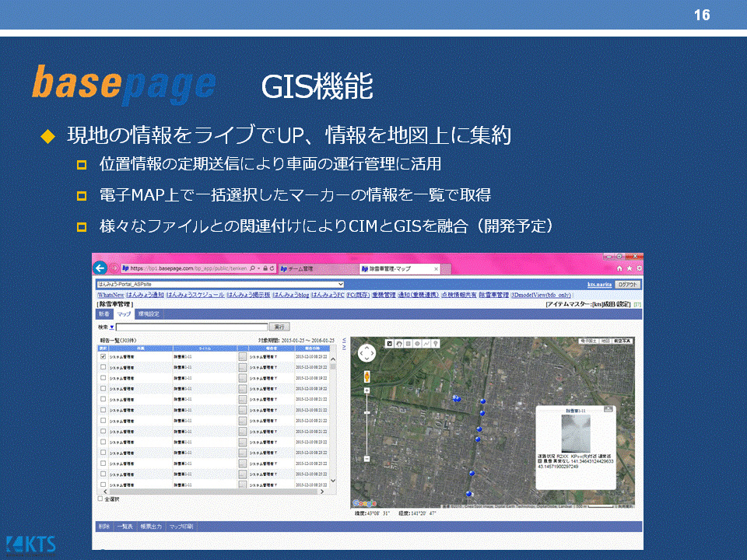Uncheck the first checked report row

(103, 356)
